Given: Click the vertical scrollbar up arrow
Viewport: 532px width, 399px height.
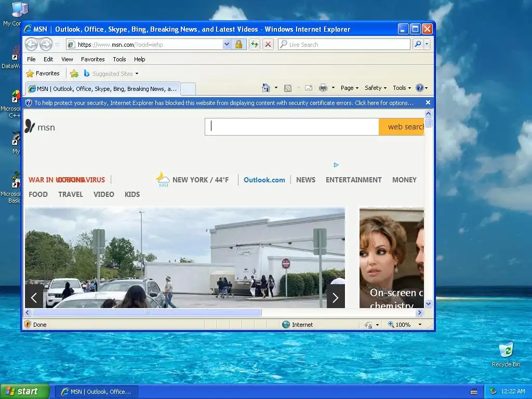Looking at the screenshot, I should tap(428, 113).
